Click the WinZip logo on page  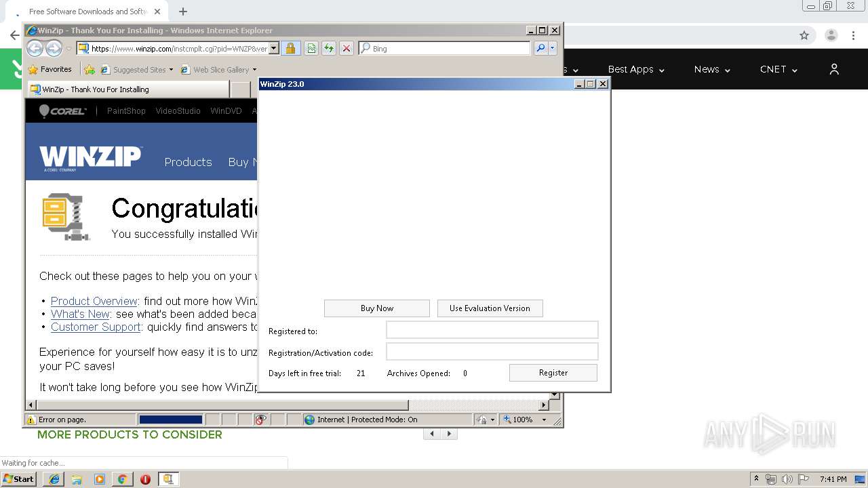tap(90, 158)
